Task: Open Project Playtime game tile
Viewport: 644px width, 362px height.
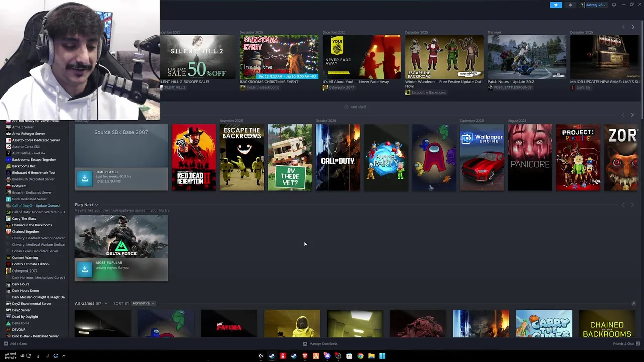Action: [x=578, y=157]
